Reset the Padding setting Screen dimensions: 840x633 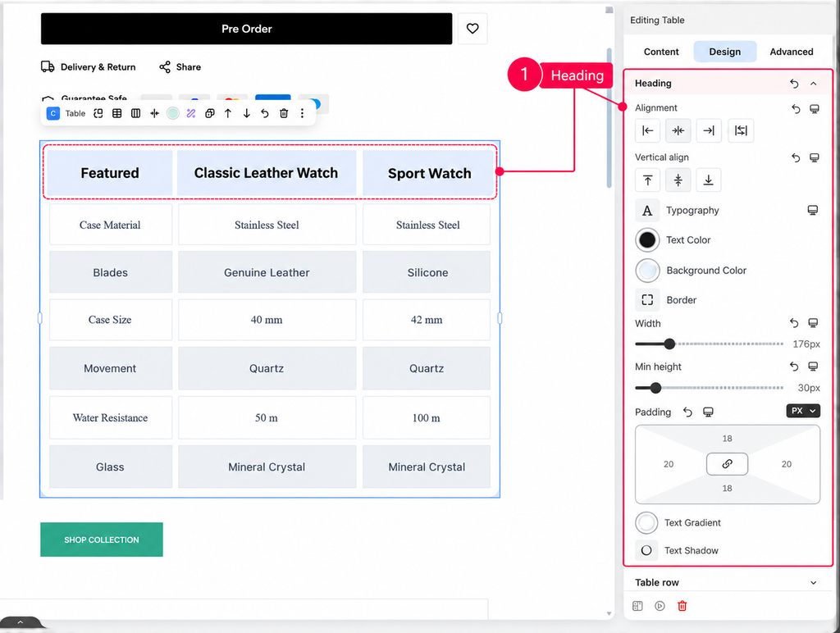click(x=688, y=412)
